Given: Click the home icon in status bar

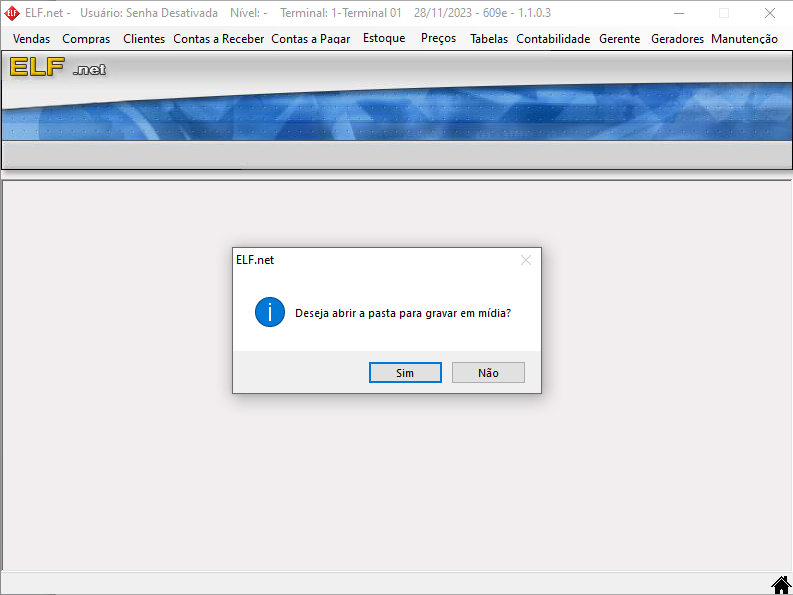Looking at the screenshot, I should pyautogui.click(x=781, y=585).
